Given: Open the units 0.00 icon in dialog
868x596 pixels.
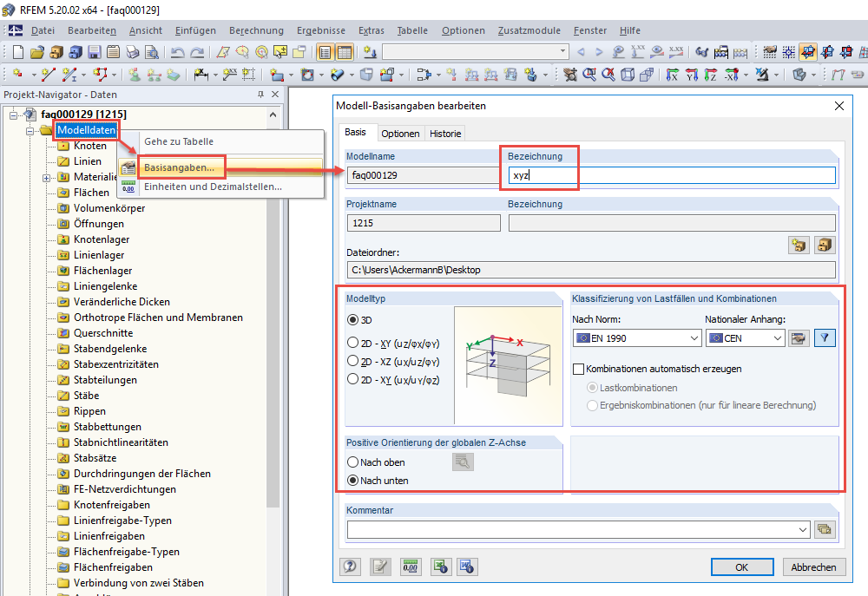Looking at the screenshot, I should coord(411,567).
